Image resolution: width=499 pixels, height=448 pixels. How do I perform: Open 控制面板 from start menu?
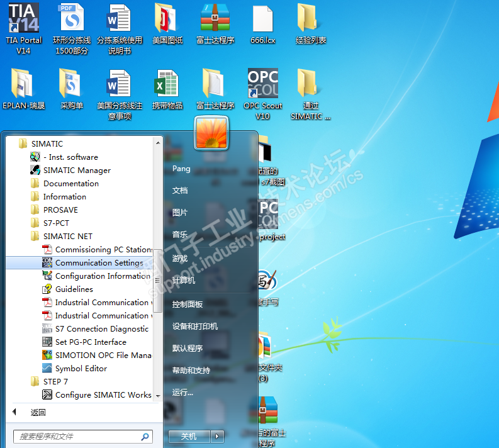tap(188, 305)
